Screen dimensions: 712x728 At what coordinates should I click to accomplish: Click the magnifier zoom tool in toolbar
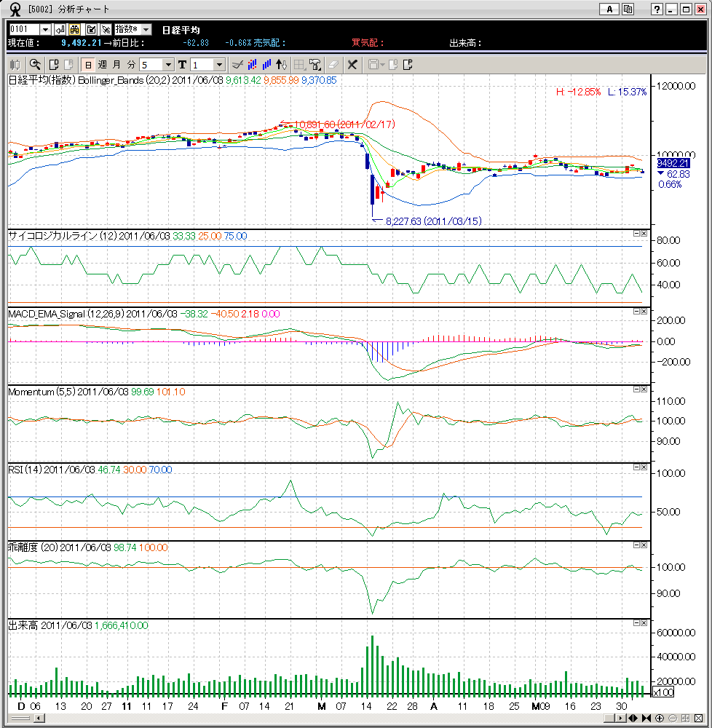pyautogui.click(x=34, y=65)
